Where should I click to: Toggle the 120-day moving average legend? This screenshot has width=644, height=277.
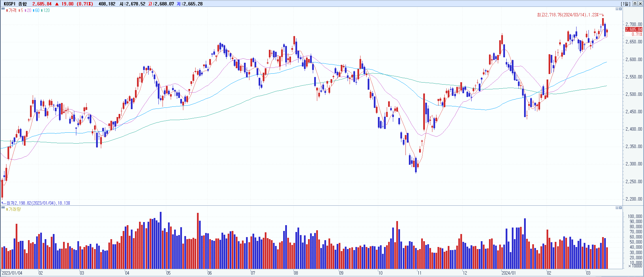[46, 11]
